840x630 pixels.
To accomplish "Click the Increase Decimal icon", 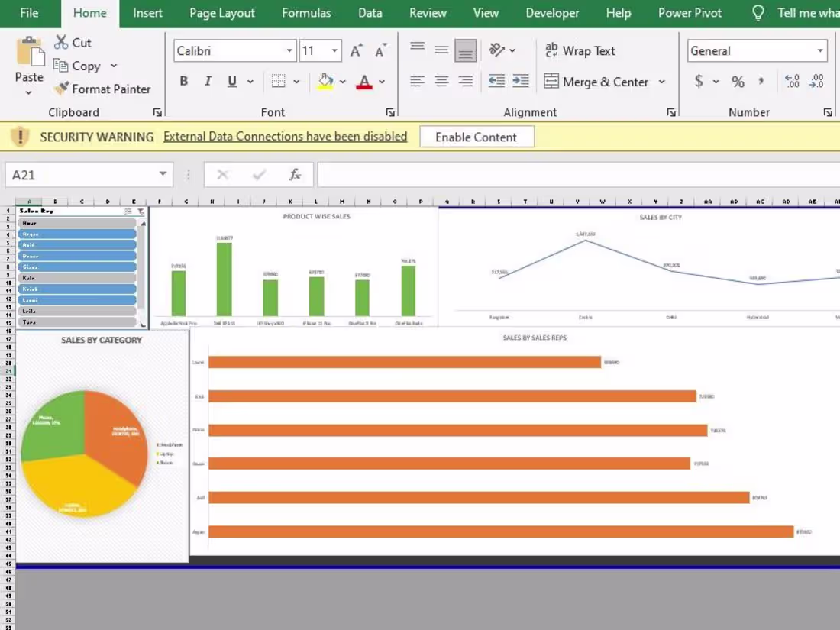I will click(x=791, y=82).
